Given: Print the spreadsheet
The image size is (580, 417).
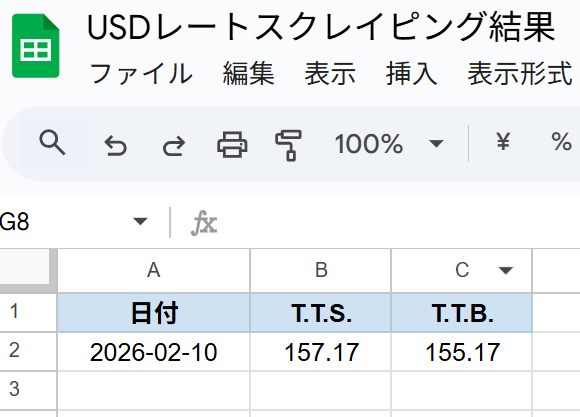Looking at the screenshot, I should click(x=232, y=144).
